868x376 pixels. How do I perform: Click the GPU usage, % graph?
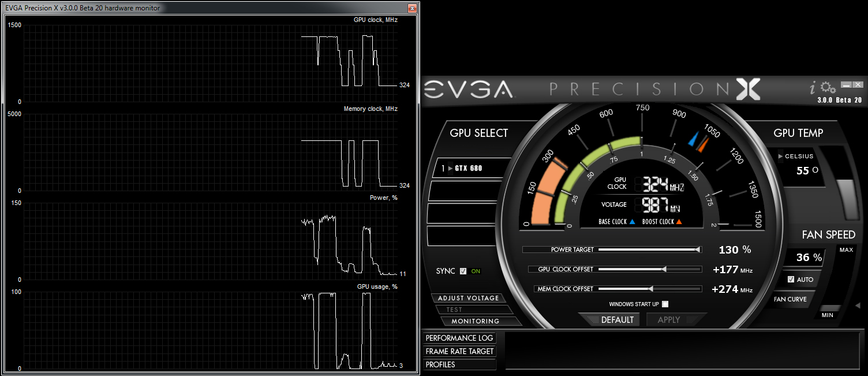point(211,330)
